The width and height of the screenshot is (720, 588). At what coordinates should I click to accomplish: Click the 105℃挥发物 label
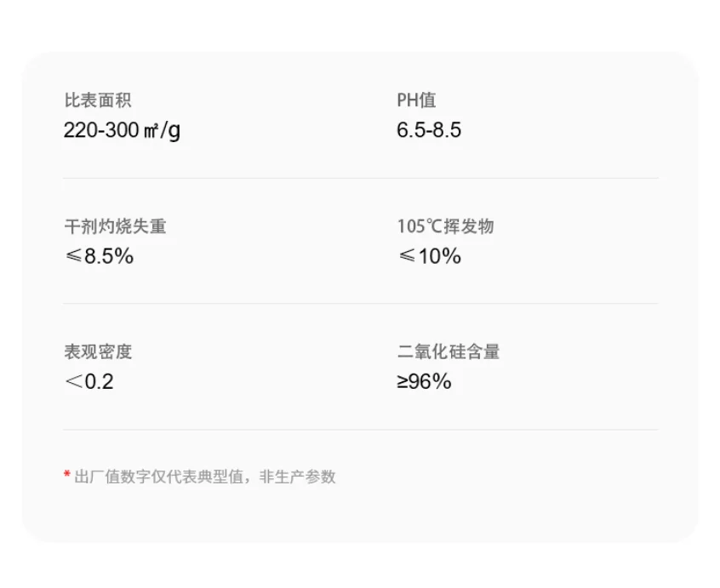(445, 226)
